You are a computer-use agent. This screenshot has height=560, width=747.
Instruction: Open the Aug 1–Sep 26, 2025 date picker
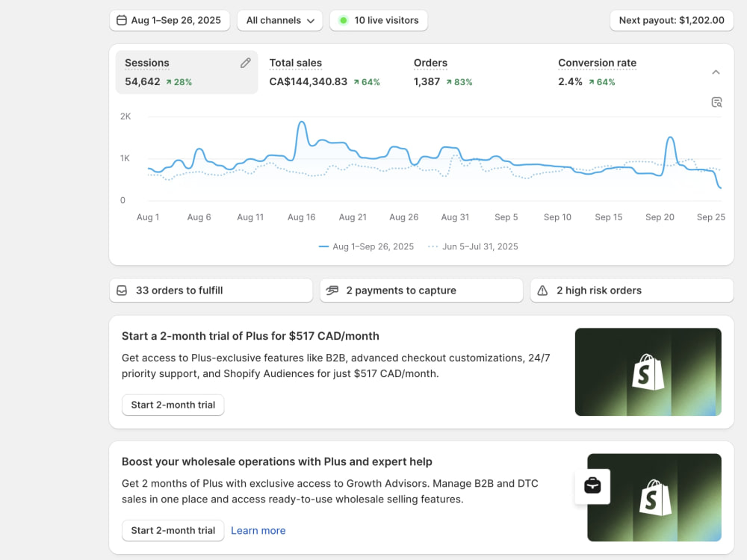170,20
